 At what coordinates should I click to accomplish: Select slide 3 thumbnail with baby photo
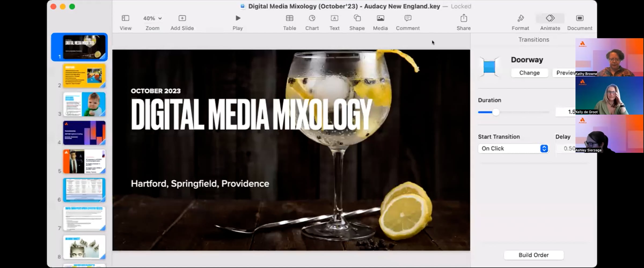pyautogui.click(x=84, y=104)
